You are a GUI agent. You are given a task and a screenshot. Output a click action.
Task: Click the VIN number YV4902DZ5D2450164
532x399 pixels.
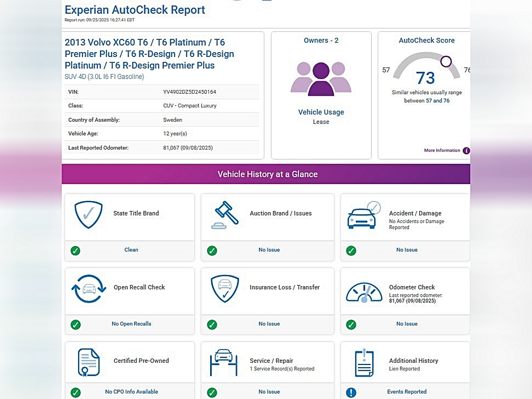[189, 92]
